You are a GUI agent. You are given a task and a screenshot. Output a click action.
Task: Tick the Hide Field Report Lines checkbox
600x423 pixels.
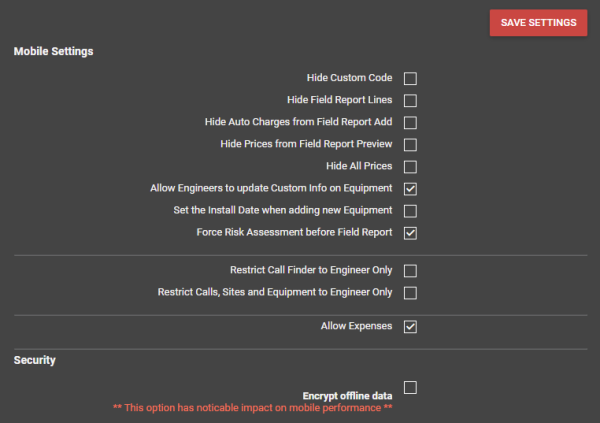point(410,101)
